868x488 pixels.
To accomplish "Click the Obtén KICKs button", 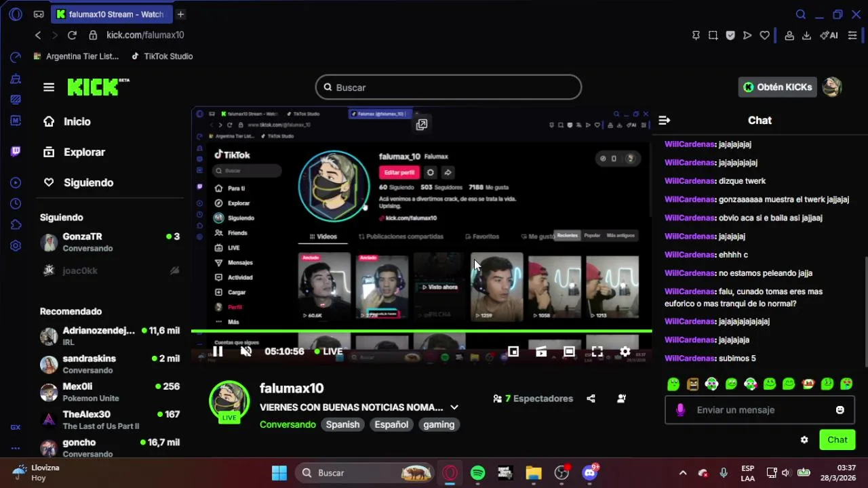I will 777,87.
